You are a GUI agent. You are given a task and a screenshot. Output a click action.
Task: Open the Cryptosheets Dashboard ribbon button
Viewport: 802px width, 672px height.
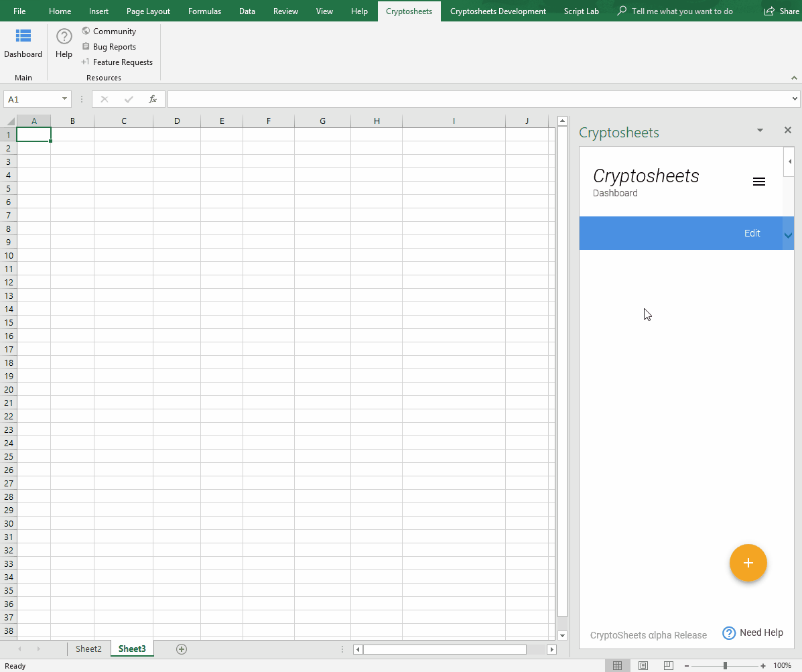click(x=23, y=44)
